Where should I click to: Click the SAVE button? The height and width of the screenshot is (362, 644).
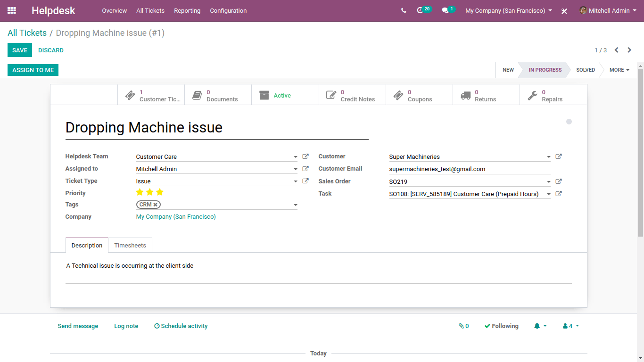[x=20, y=50]
